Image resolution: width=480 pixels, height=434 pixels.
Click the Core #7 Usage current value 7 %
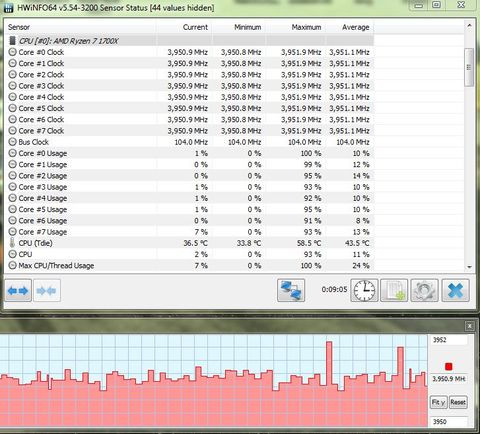click(201, 232)
